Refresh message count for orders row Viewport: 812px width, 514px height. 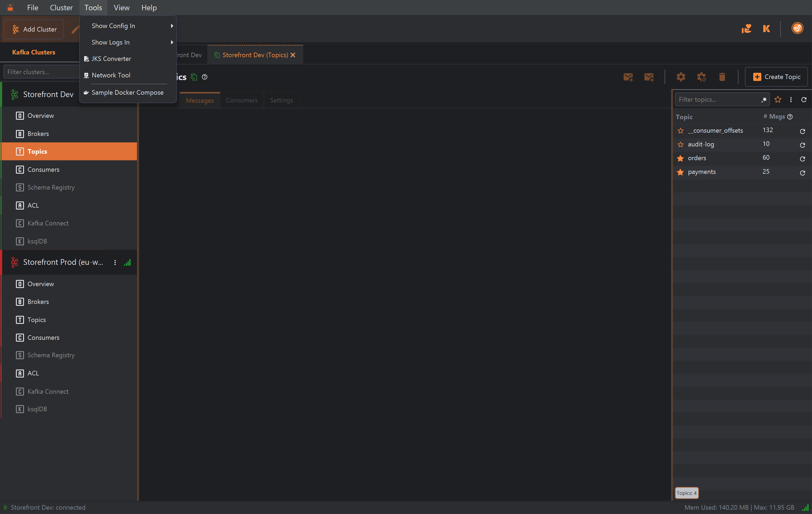pos(803,159)
